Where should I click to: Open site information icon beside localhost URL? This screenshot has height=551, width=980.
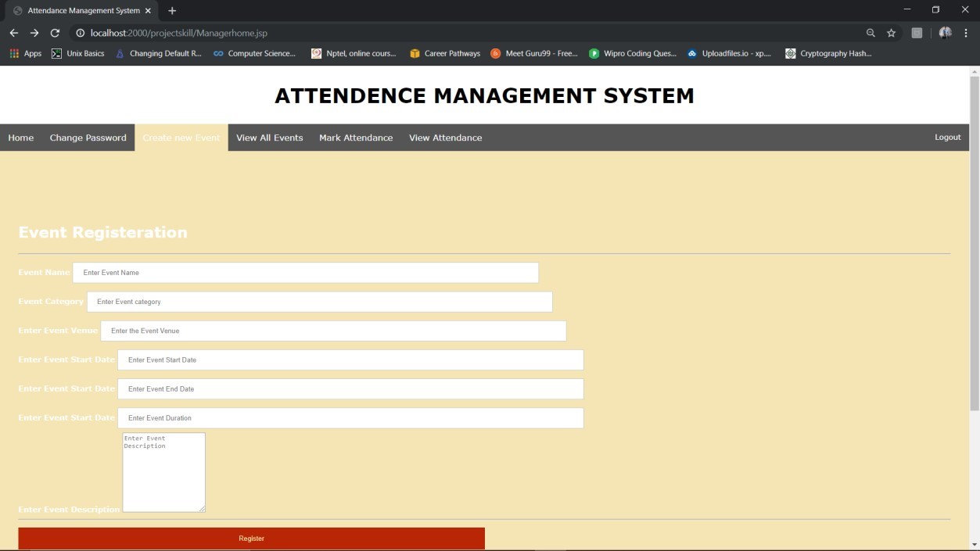(80, 33)
